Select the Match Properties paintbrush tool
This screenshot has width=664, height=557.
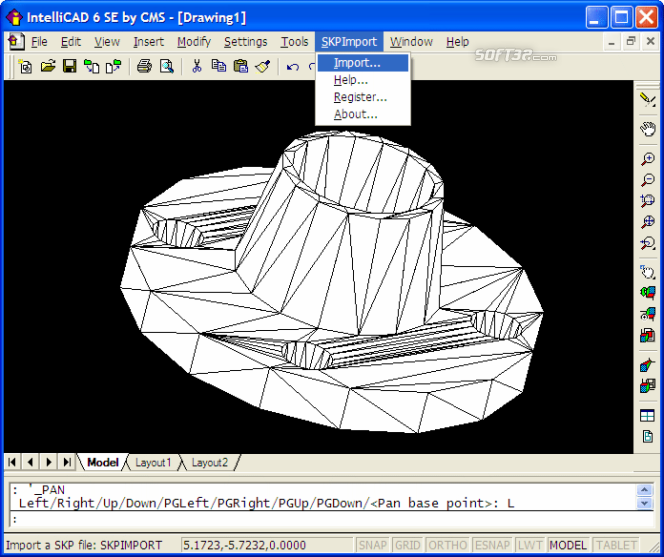pyautogui.click(x=263, y=66)
